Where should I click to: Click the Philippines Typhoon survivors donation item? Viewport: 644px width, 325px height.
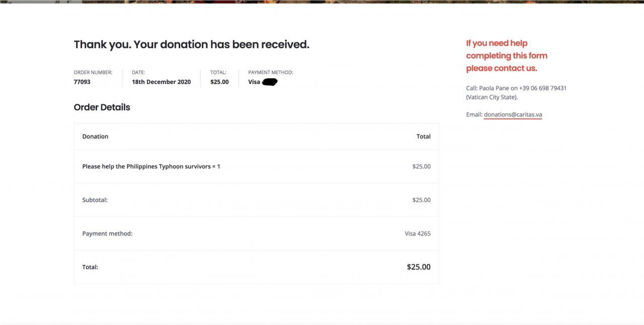[151, 167]
